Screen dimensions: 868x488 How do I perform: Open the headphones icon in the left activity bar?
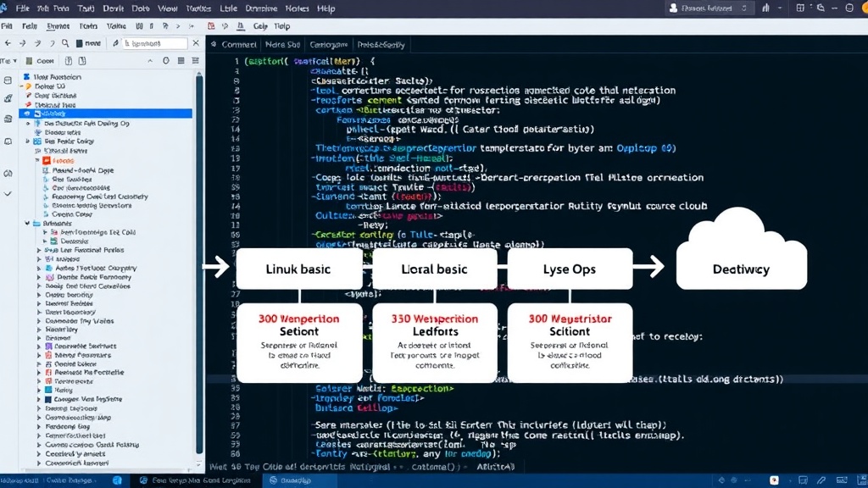(8, 173)
